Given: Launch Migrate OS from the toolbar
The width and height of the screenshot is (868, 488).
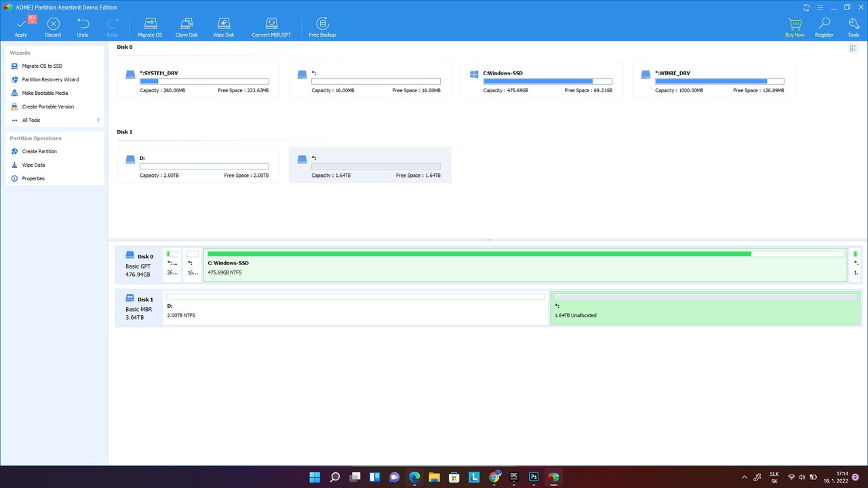Looking at the screenshot, I should point(150,26).
